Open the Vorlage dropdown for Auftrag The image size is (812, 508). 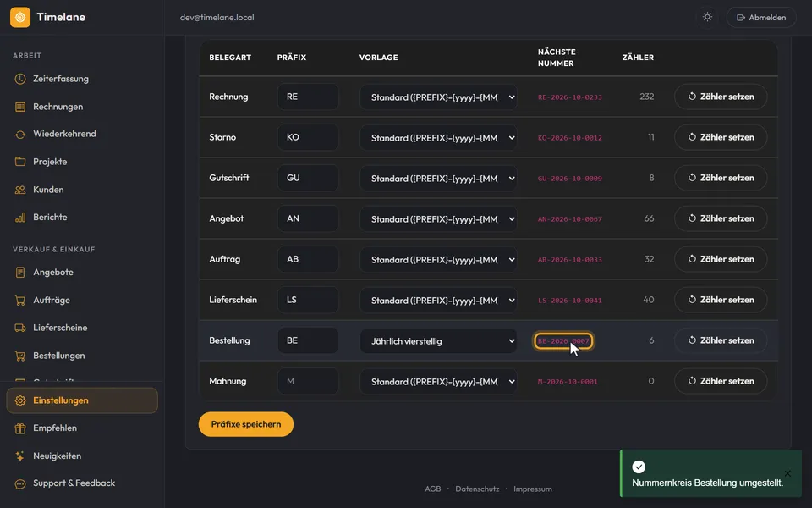(438, 260)
